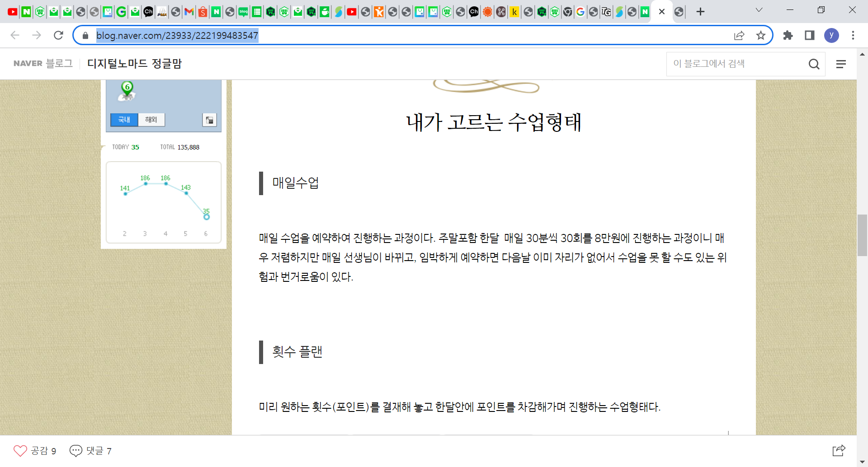
Task: Switch visitor map to 국내
Action: click(124, 120)
